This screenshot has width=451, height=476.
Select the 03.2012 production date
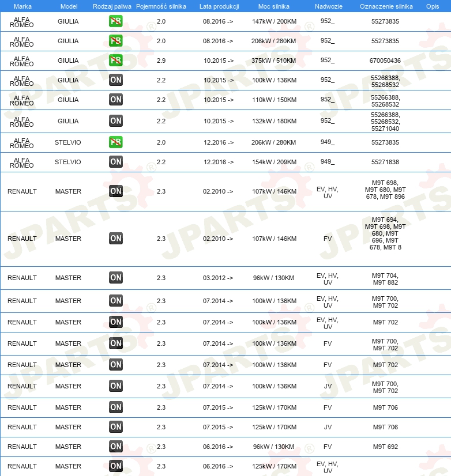(x=218, y=278)
